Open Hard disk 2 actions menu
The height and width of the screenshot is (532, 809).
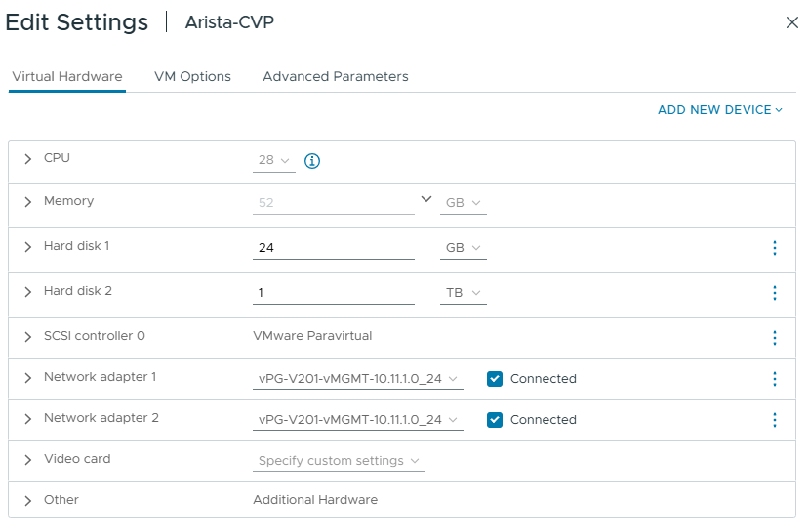pos(775,293)
